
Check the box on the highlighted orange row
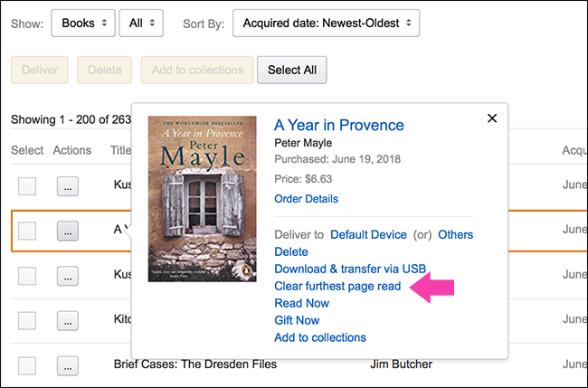(27, 230)
